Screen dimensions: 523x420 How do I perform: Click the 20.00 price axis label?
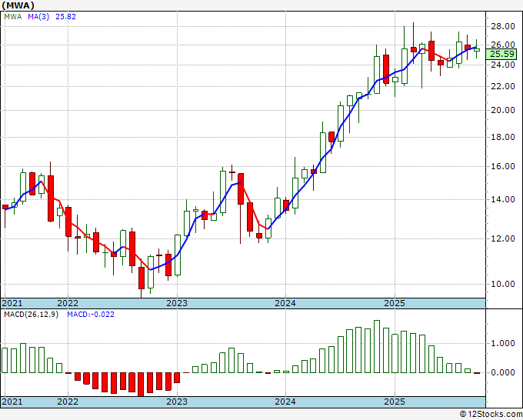point(503,110)
